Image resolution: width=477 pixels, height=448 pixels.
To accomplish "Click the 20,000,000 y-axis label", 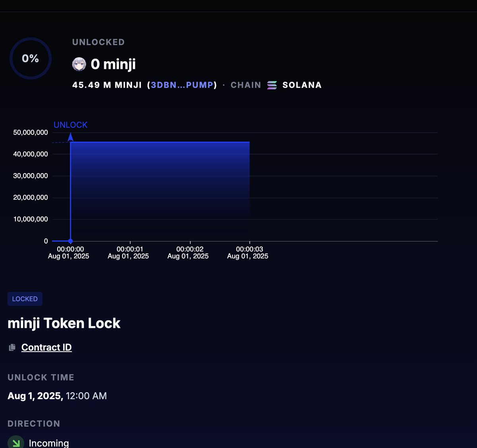I will coord(31,197).
